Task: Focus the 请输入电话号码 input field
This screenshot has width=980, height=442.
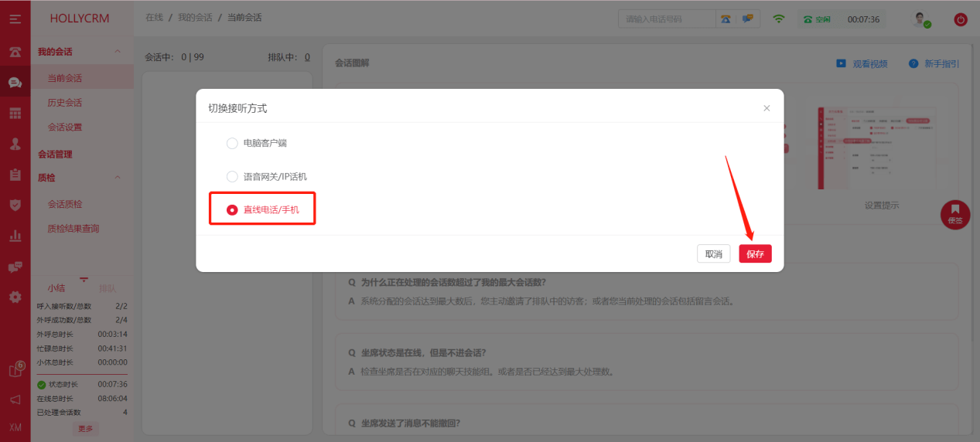Action: [x=667, y=19]
